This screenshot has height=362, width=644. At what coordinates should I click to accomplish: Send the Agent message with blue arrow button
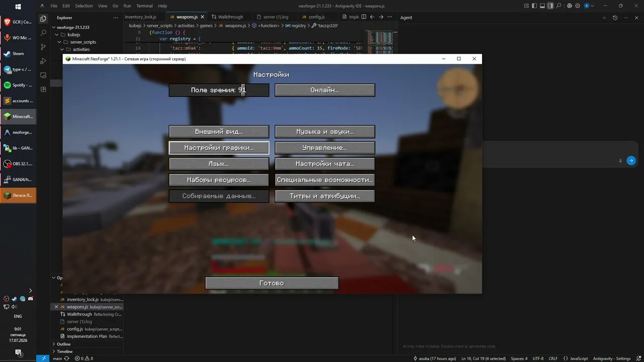631,161
